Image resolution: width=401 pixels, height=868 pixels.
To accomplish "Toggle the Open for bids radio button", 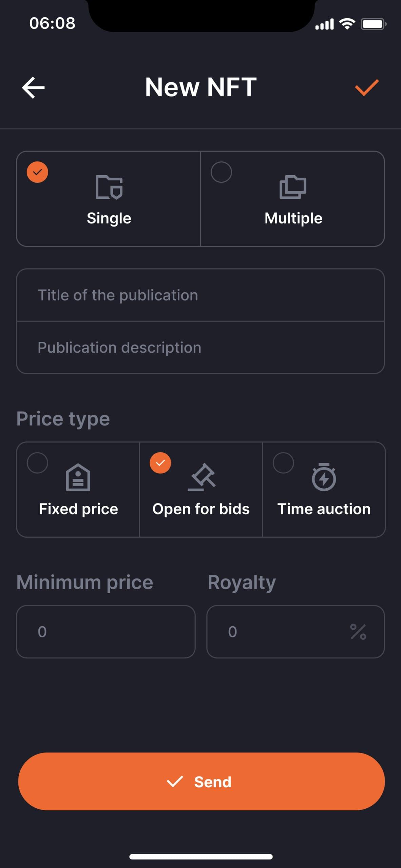I will (160, 463).
